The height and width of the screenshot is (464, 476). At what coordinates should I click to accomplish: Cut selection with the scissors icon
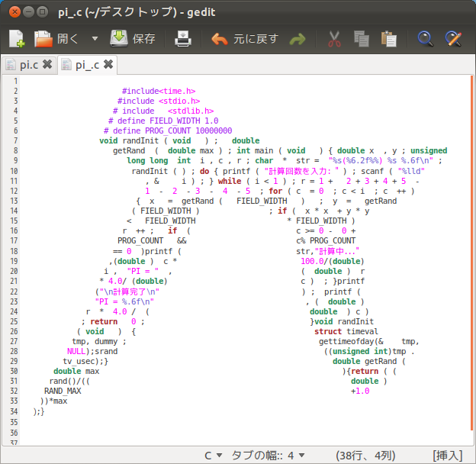click(334, 39)
